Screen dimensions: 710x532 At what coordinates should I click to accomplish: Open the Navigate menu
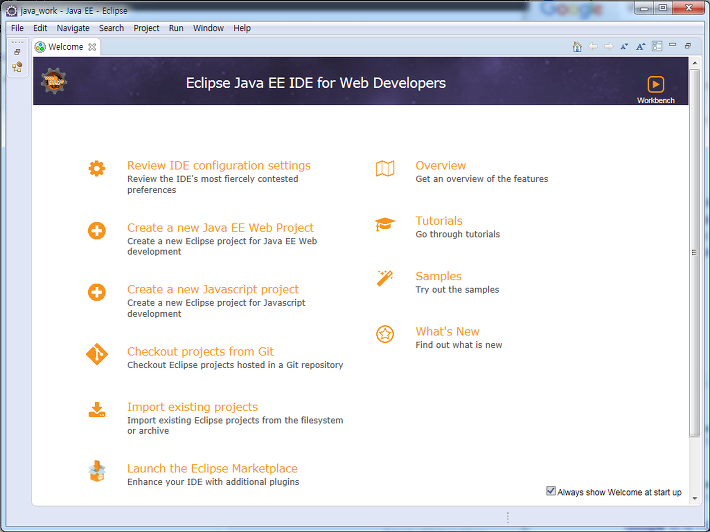coord(73,28)
